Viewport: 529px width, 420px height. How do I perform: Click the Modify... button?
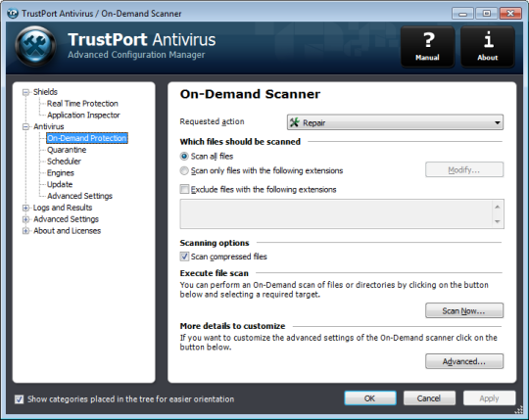(464, 169)
